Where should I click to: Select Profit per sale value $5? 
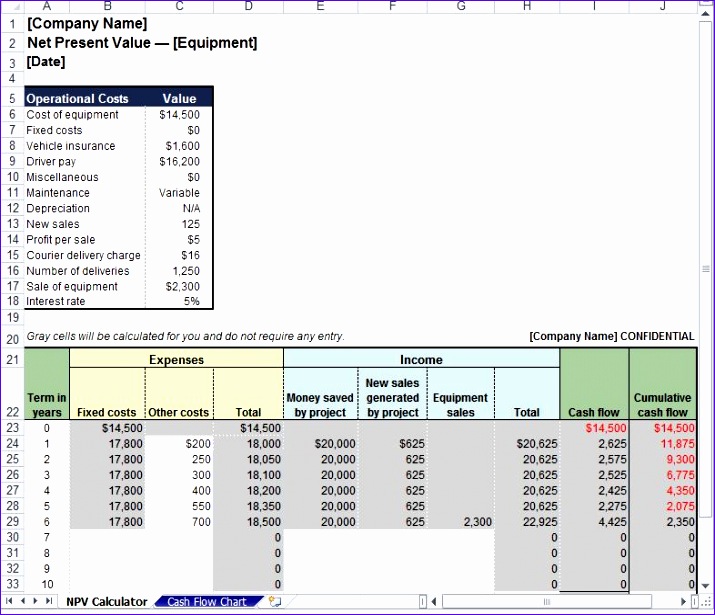coord(179,239)
